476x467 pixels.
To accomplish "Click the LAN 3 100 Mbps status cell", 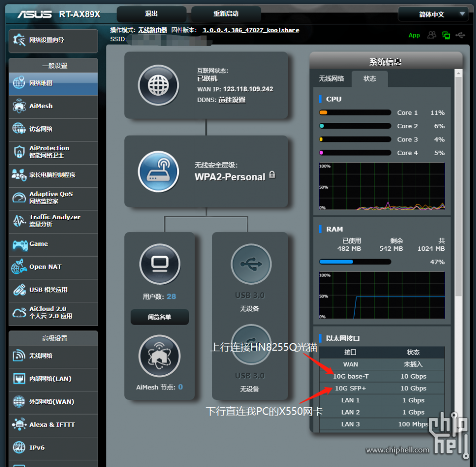I will coord(413,424).
